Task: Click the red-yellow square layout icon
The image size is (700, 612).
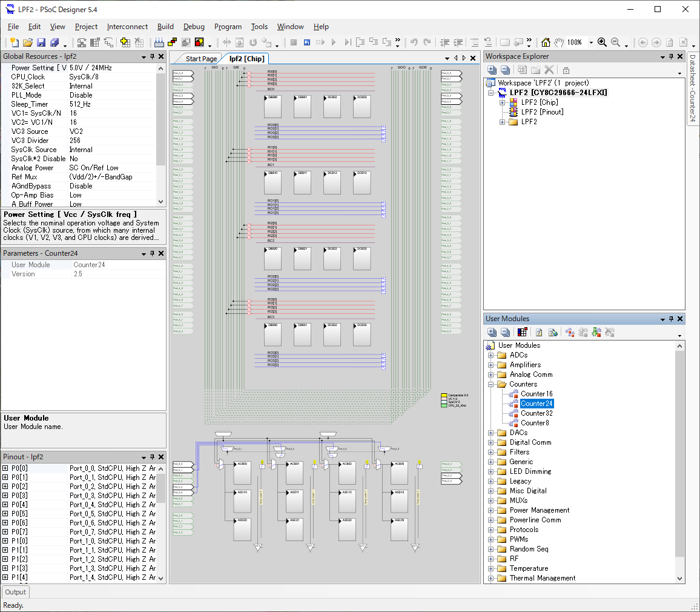Action: click(199, 42)
